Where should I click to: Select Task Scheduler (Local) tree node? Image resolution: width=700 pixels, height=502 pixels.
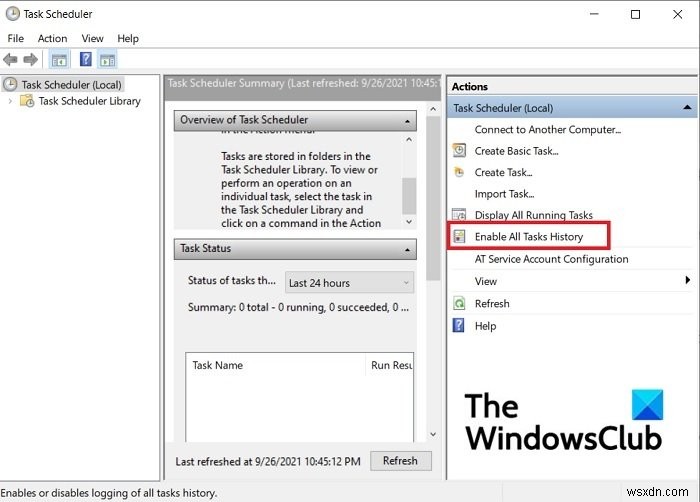point(71,84)
